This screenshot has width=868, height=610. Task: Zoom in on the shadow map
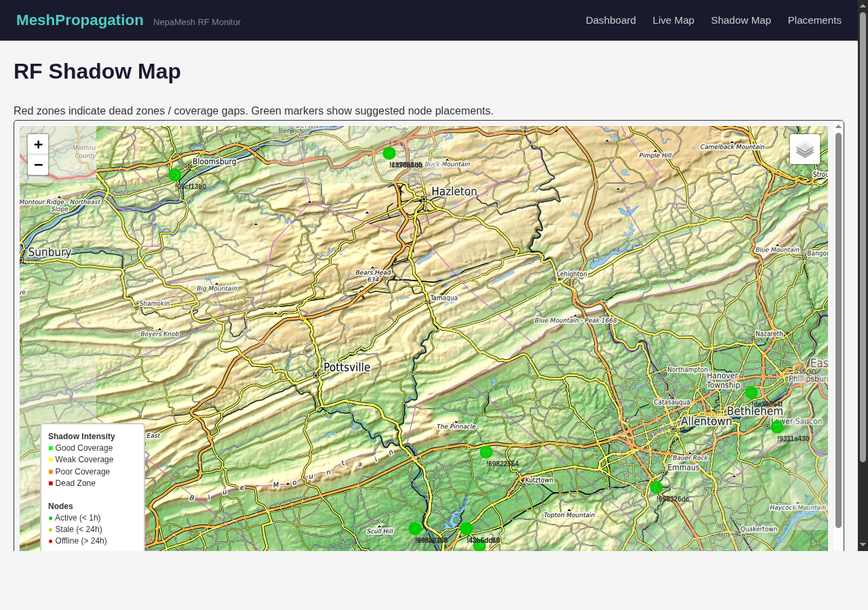38,144
